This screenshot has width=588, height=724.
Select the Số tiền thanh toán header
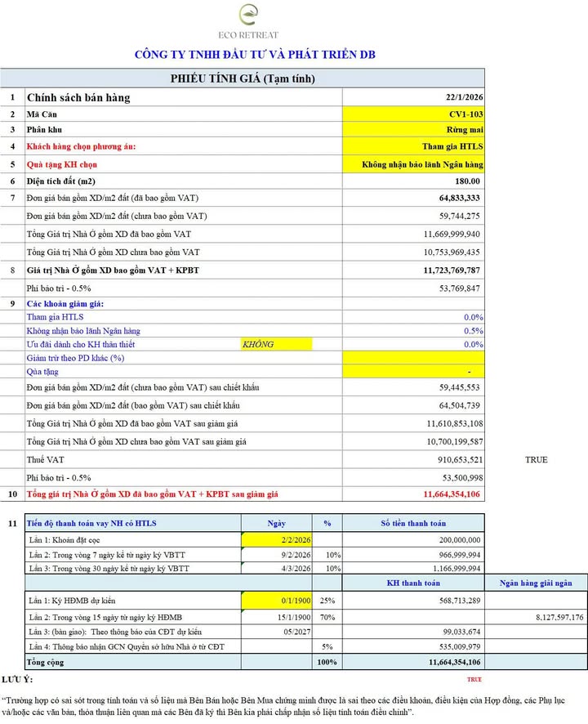pyautogui.click(x=413, y=522)
